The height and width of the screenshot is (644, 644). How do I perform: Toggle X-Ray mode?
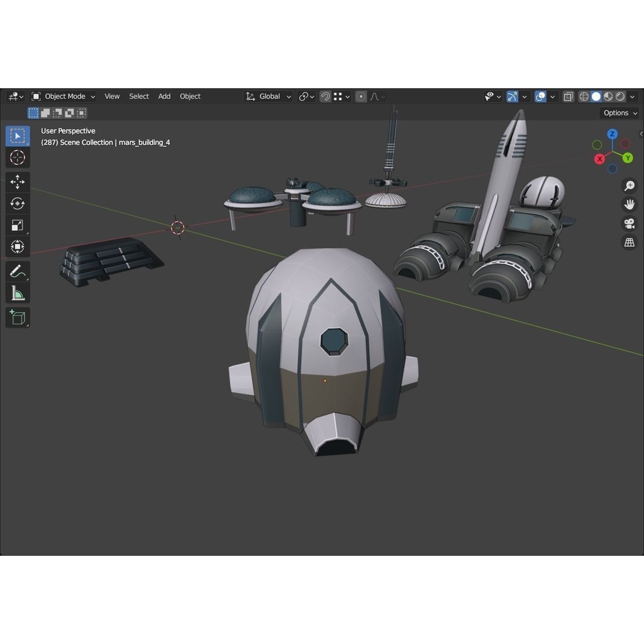tap(569, 96)
